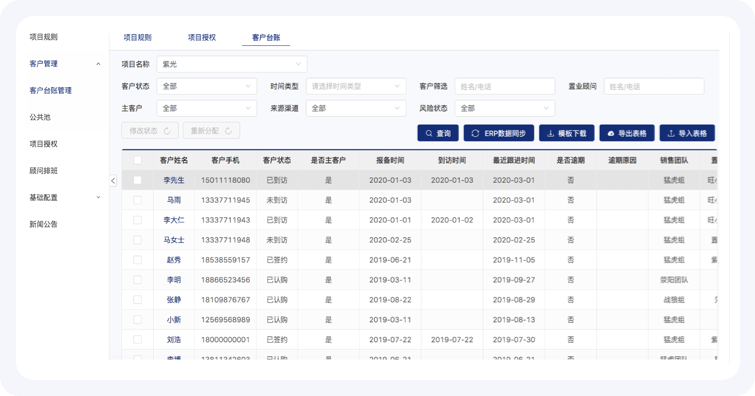
Task: Check the row checkbox for 小新
Action: [x=137, y=319]
